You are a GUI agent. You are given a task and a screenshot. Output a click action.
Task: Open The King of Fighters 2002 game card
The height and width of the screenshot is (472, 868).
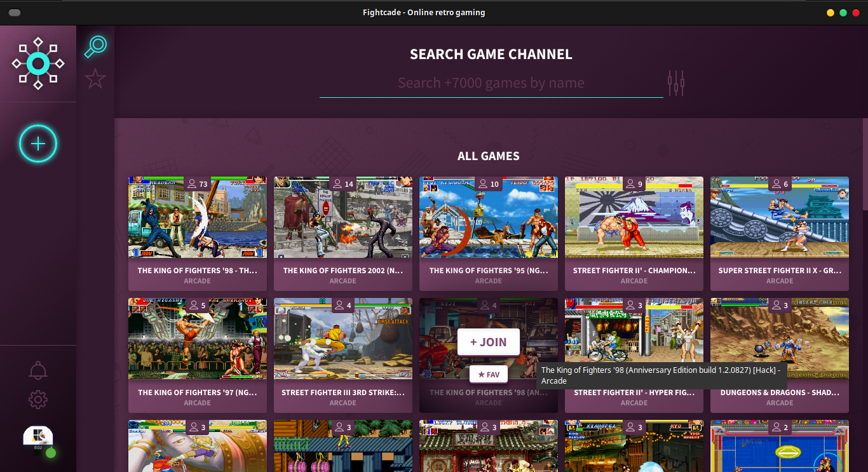pyautogui.click(x=343, y=234)
